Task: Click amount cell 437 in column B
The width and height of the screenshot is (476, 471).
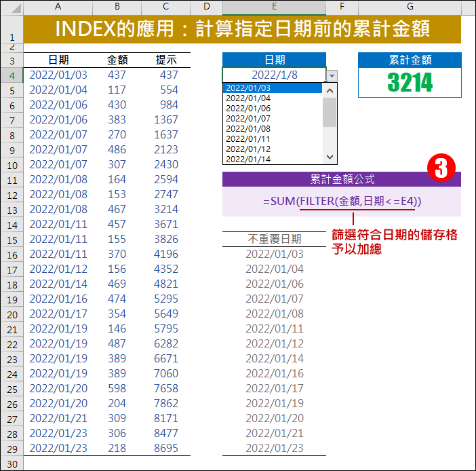Action: tap(117, 75)
